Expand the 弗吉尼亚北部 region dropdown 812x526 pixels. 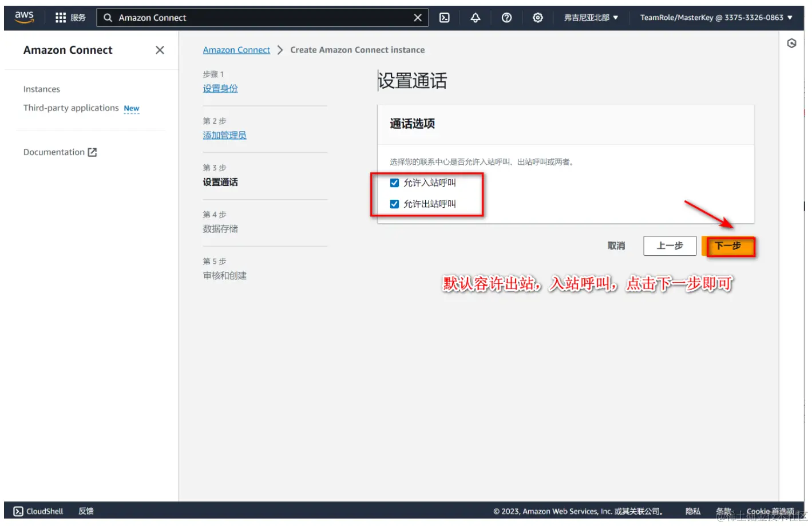591,18
